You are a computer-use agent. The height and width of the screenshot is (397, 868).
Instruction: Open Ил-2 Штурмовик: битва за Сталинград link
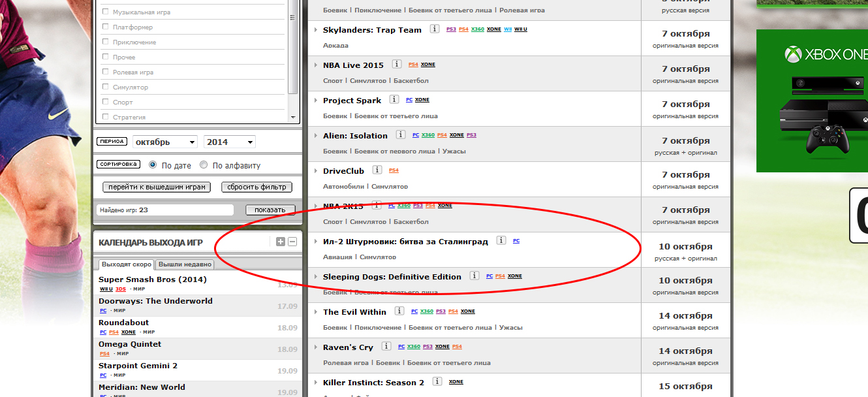(x=405, y=242)
